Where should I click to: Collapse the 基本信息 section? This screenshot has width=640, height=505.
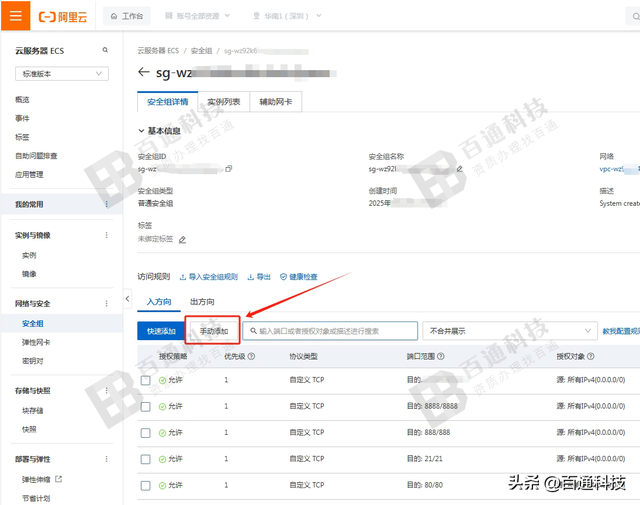pyautogui.click(x=141, y=131)
